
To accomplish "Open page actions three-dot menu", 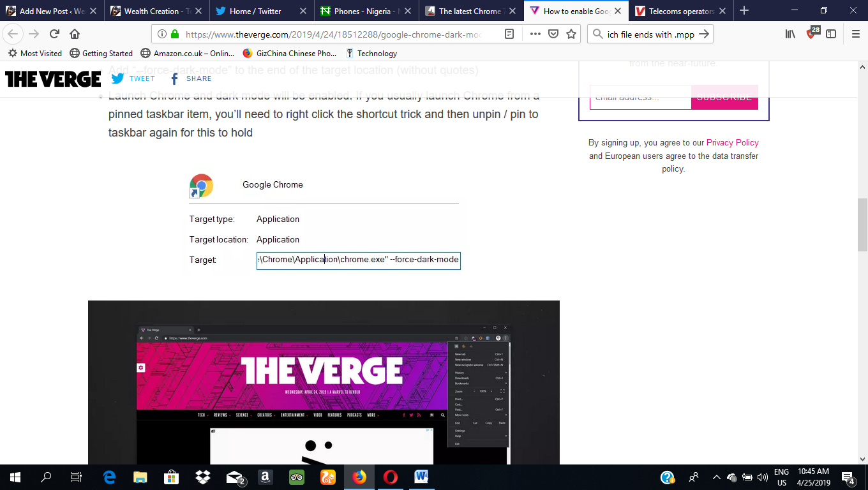I will click(535, 34).
